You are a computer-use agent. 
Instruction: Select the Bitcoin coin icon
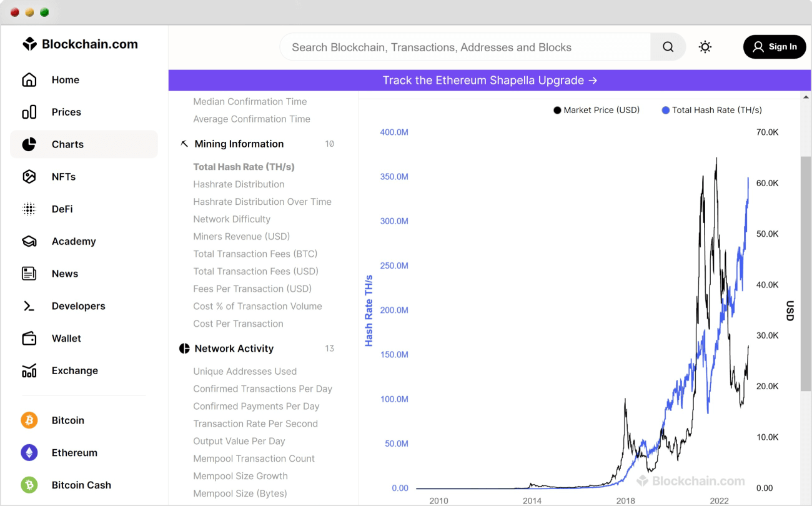pyautogui.click(x=29, y=420)
